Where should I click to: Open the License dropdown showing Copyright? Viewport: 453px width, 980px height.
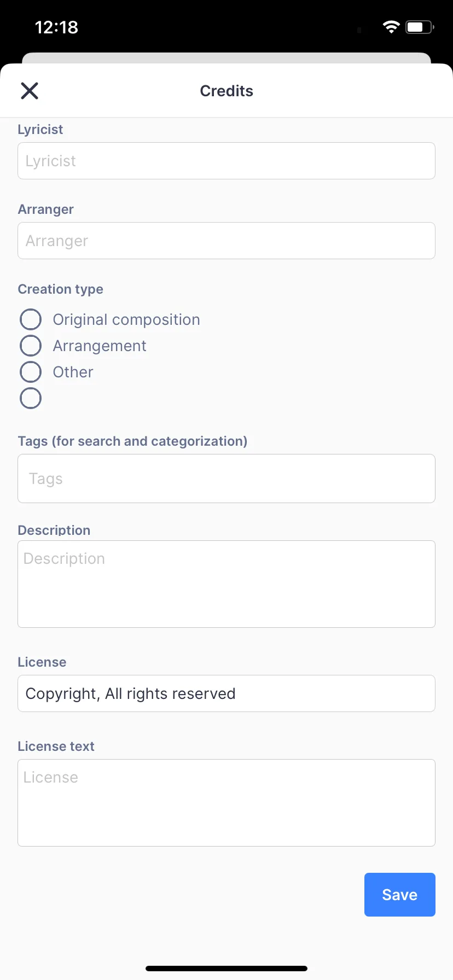pyautogui.click(x=226, y=693)
